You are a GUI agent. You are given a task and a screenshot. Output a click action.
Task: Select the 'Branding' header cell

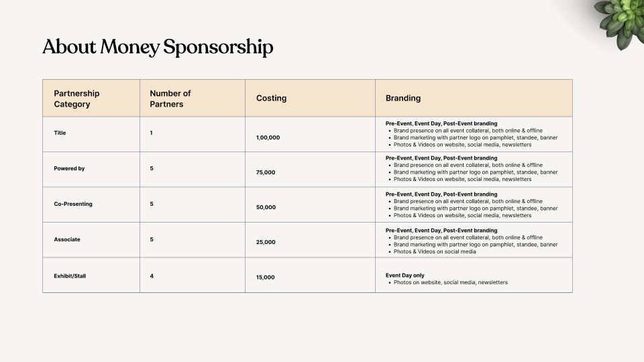403,98
